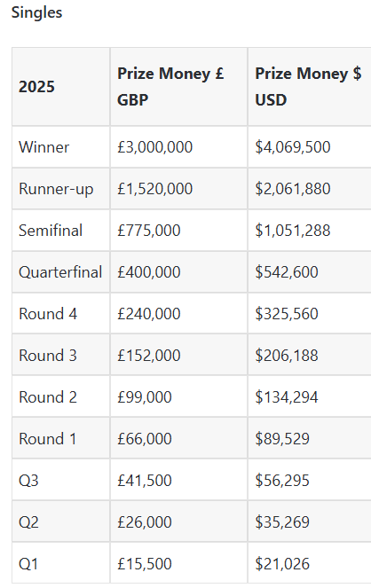371x588 pixels.
Task: Click the Prize Money $ USD header
Action: 308,87
